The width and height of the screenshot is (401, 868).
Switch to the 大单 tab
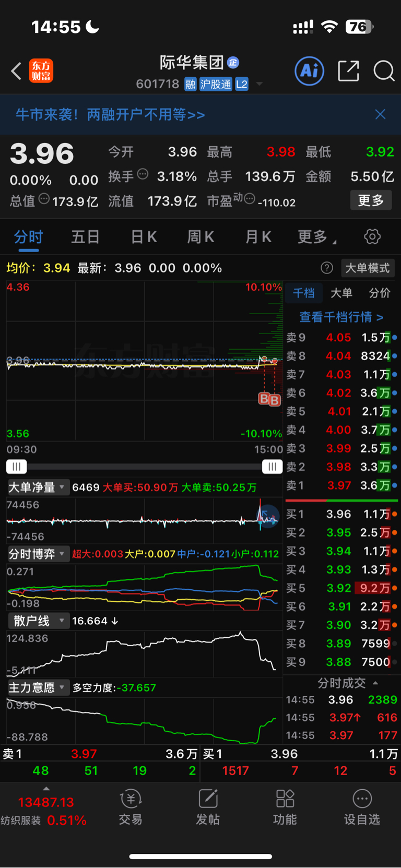pyautogui.click(x=341, y=293)
